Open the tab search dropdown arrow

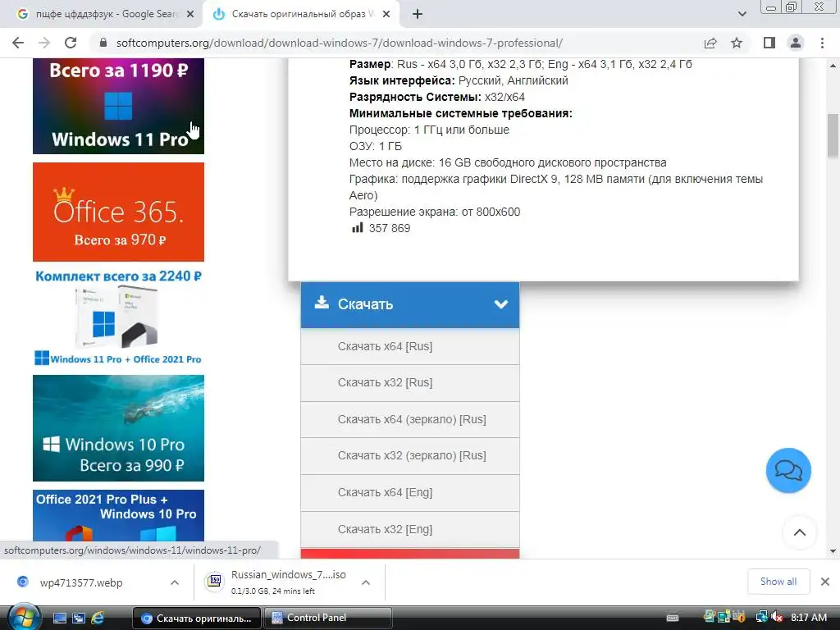742,15
